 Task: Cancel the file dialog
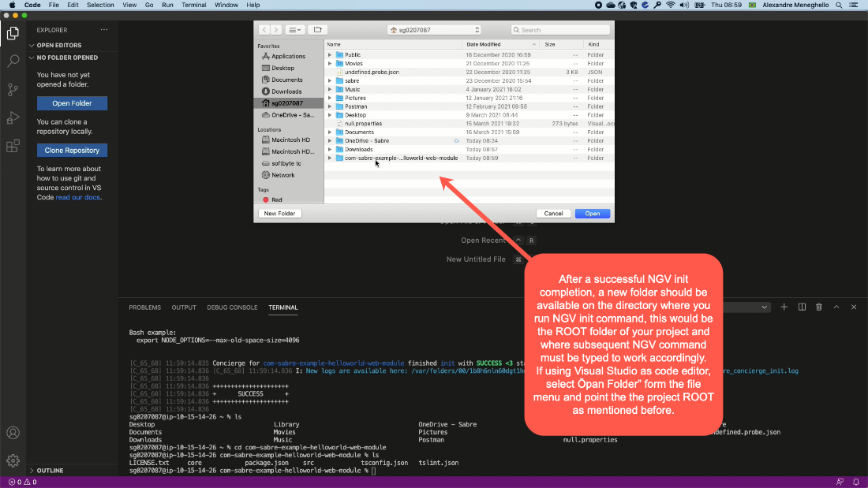[x=553, y=214]
